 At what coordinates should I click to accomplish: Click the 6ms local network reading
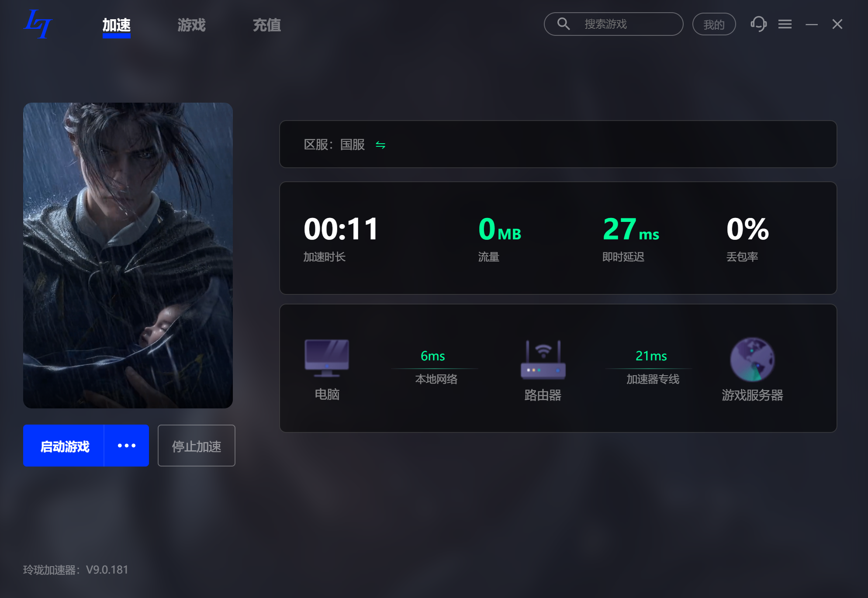tap(433, 356)
